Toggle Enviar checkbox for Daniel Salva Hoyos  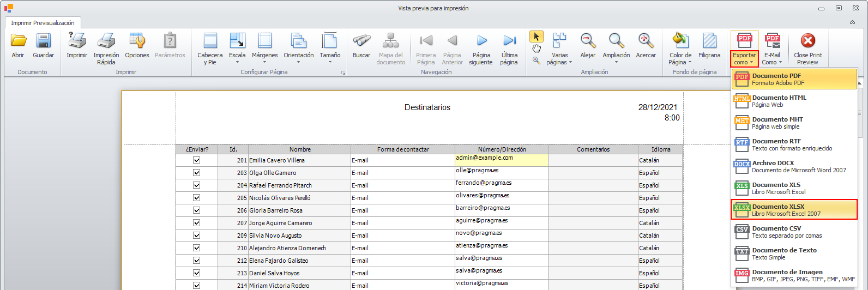tap(197, 273)
